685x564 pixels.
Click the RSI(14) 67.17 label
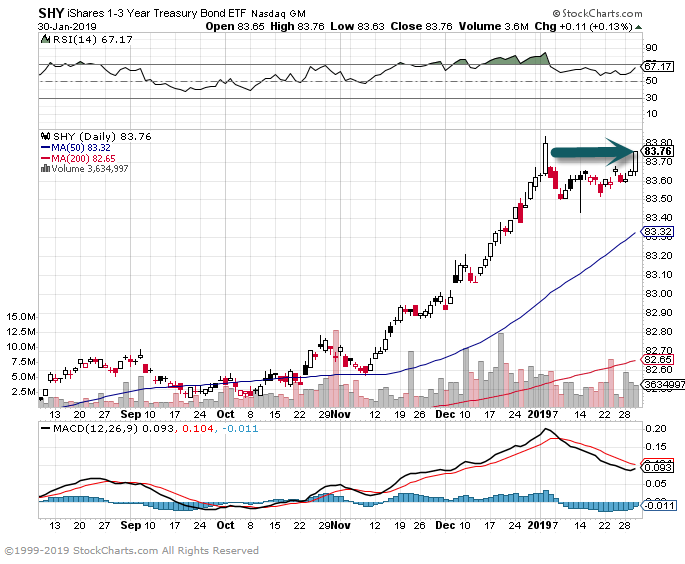point(93,39)
